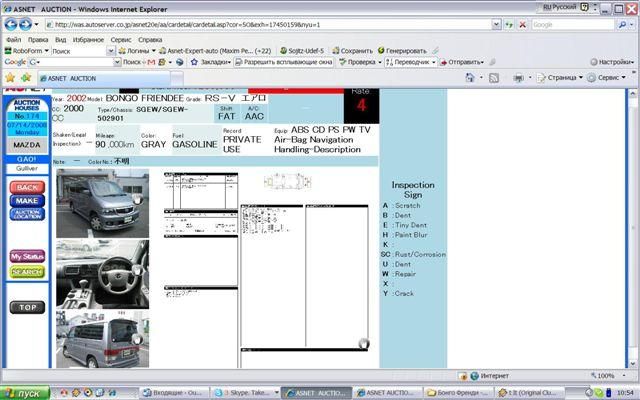Click the RU Русский language indicator

pyautogui.click(x=560, y=7)
